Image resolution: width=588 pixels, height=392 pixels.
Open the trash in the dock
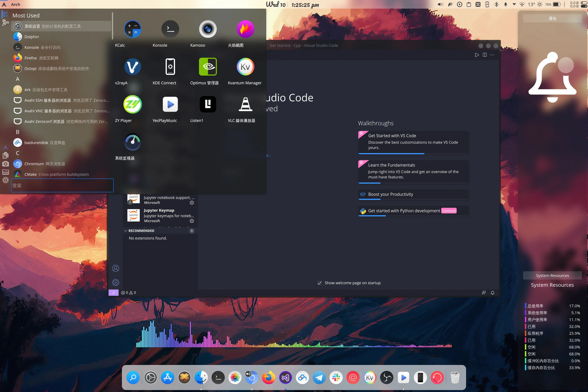click(x=455, y=377)
